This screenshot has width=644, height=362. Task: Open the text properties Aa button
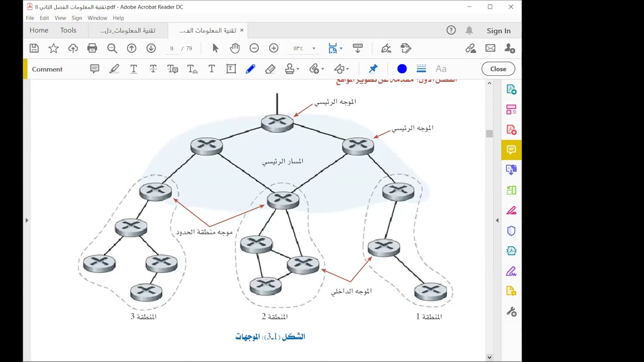[441, 69]
